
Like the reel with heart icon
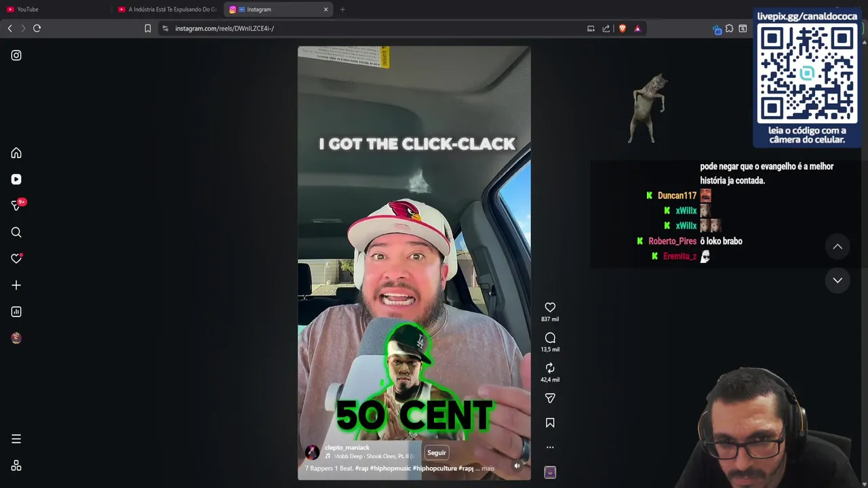coord(550,308)
